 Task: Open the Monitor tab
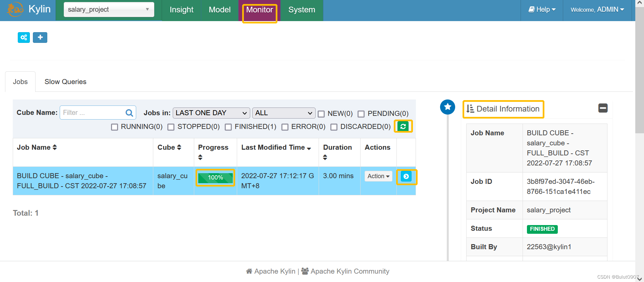pyautogui.click(x=260, y=10)
